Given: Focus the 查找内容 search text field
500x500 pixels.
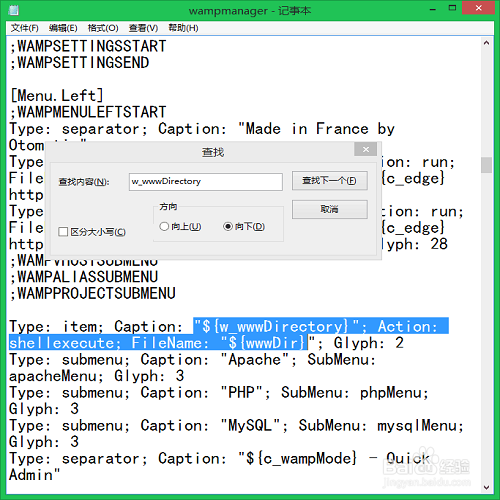Looking at the screenshot, I should click(206, 182).
